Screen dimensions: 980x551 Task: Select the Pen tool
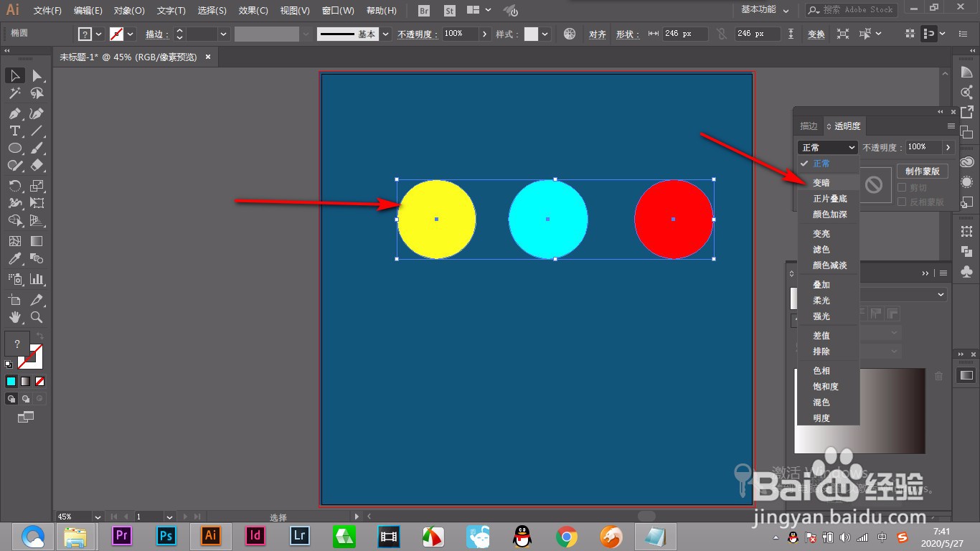click(14, 113)
